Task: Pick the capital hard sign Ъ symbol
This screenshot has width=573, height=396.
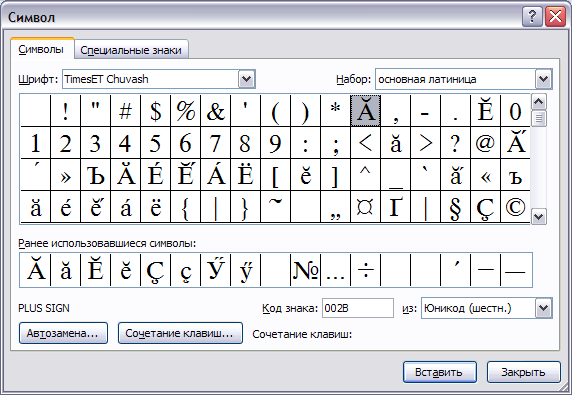Action: pyautogui.click(x=95, y=175)
